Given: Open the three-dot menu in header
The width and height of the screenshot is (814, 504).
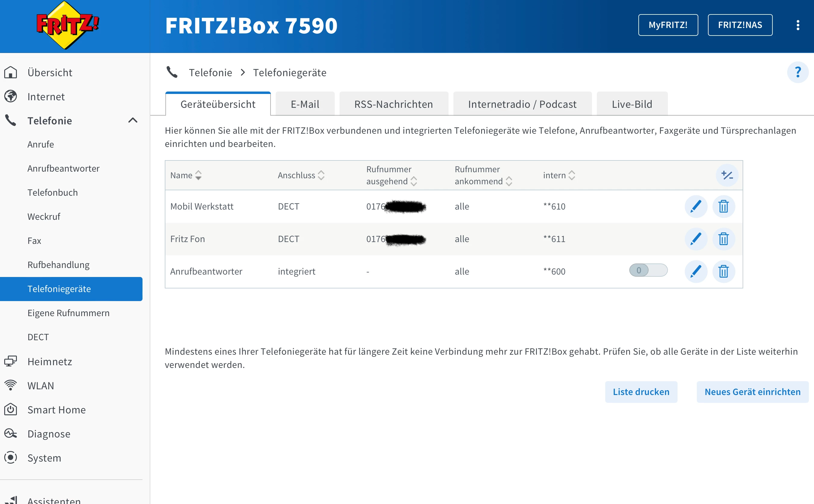Looking at the screenshot, I should 797,25.
